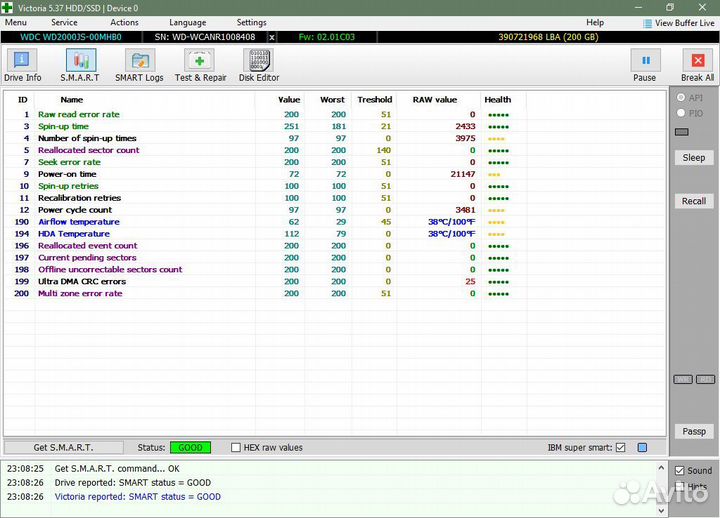This screenshot has height=518, width=720.
Task: Open the Test & Repair section
Action: tap(200, 65)
